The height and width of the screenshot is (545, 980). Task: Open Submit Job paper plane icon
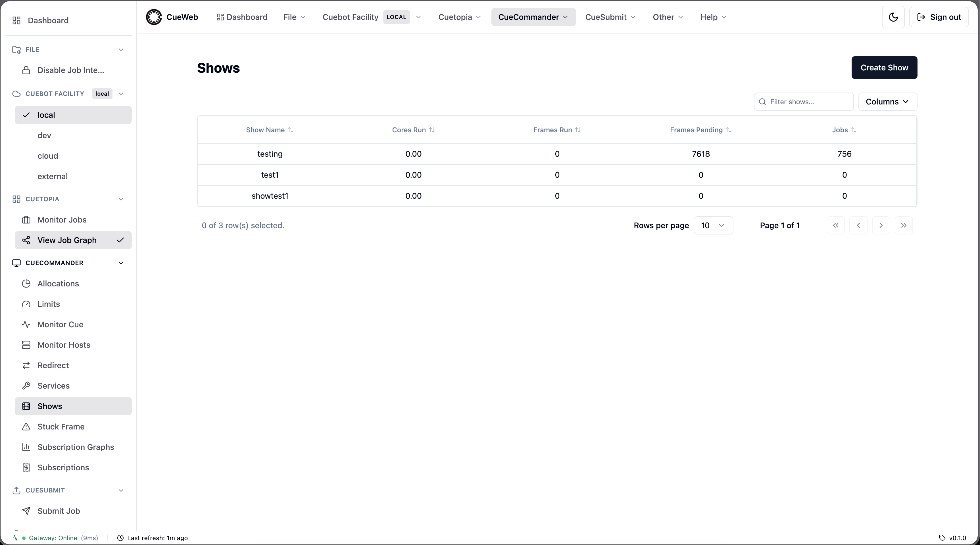point(26,511)
